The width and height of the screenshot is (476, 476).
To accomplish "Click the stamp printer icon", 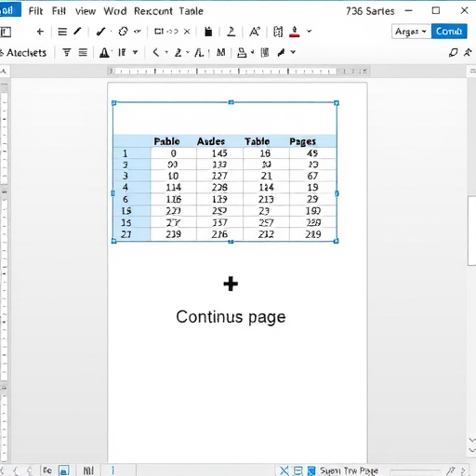I will [242, 53].
